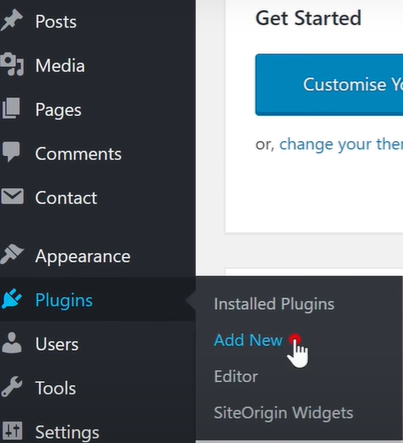Click the Pages stacked-sheets icon
This screenshot has width=403, height=443.
[11, 108]
